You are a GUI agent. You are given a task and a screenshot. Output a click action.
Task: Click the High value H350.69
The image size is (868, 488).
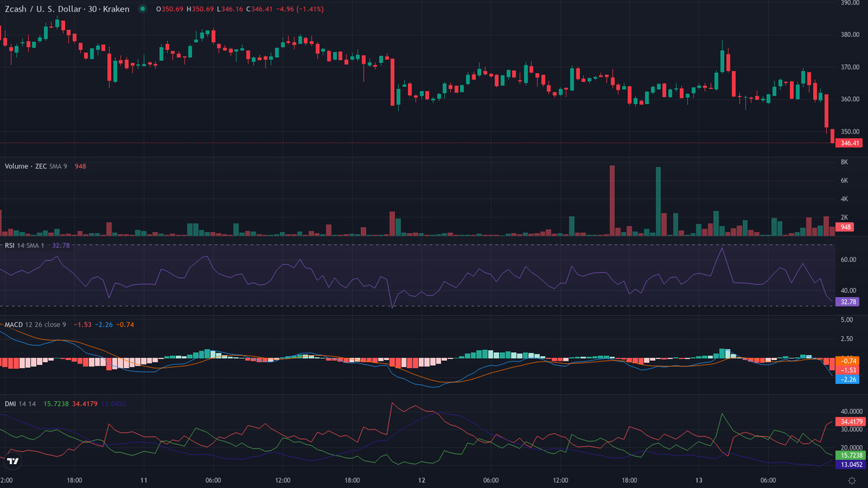click(200, 9)
